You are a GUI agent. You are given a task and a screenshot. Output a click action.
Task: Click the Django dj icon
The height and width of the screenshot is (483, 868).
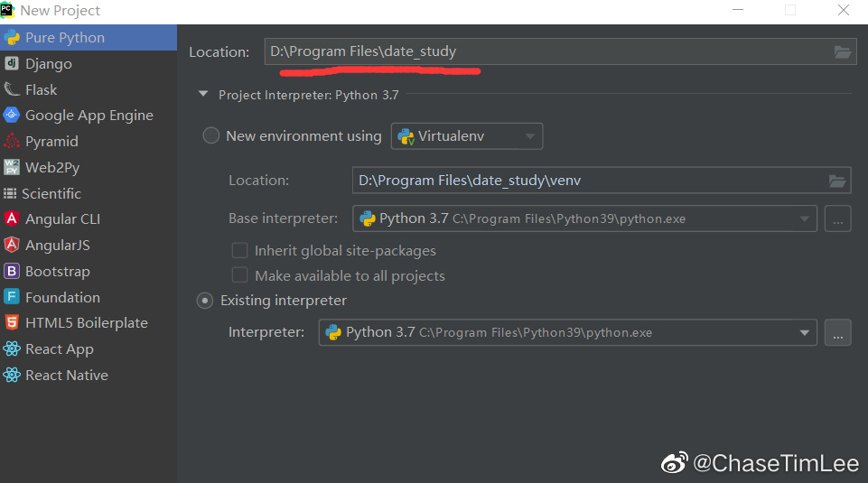12,63
